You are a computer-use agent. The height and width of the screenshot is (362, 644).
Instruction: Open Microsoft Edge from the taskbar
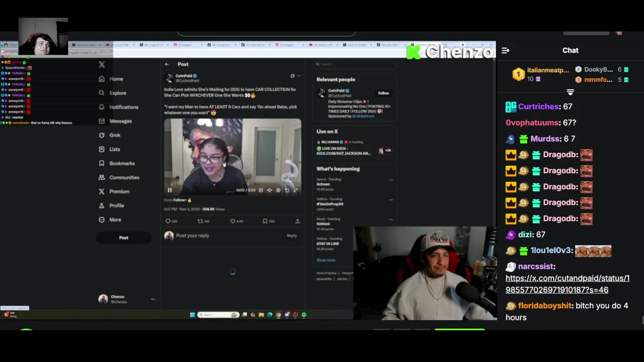[x=270, y=315]
